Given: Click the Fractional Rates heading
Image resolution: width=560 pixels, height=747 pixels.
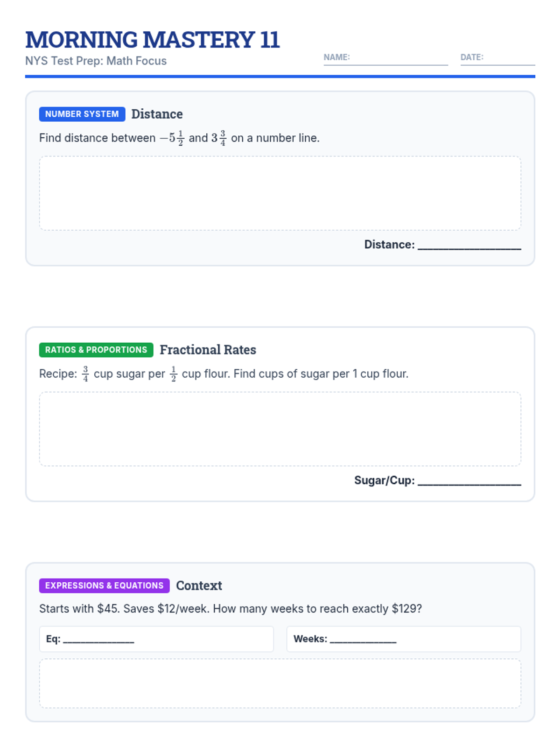Looking at the screenshot, I should (208, 350).
